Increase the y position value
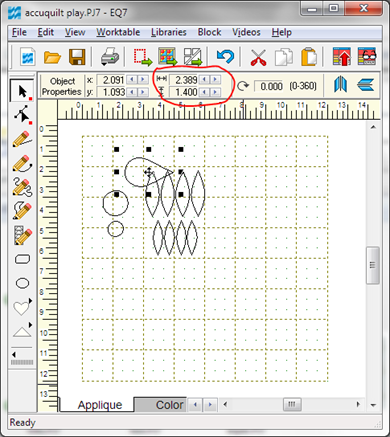This screenshot has height=437, width=390. [143, 92]
